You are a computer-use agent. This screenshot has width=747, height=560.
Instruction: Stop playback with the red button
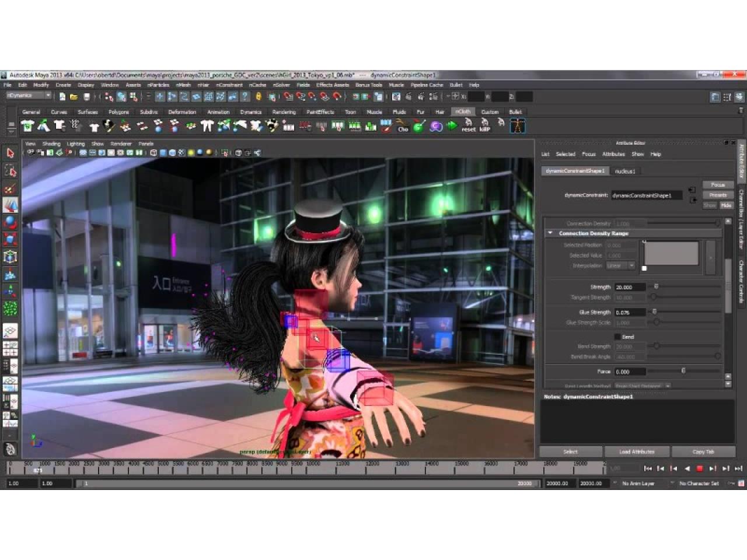[700, 468]
